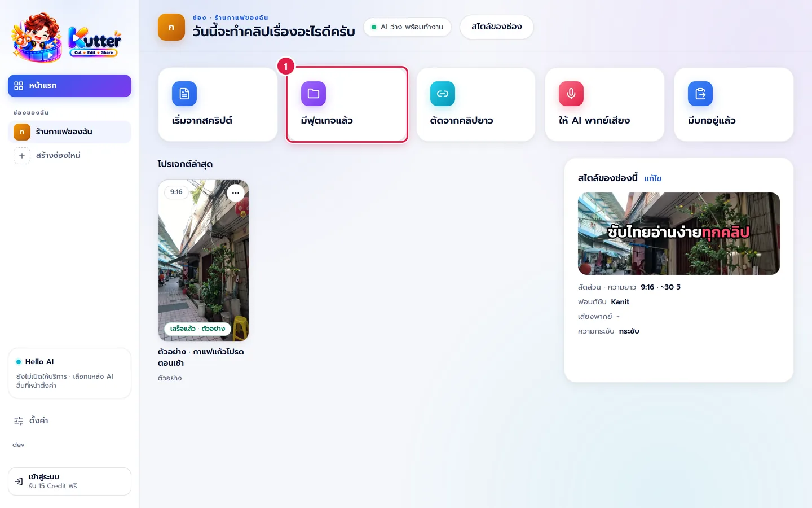This screenshot has width=812, height=508.
Task: Open the หน้าแรก home menu item
Action: pyautogui.click(x=69, y=86)
